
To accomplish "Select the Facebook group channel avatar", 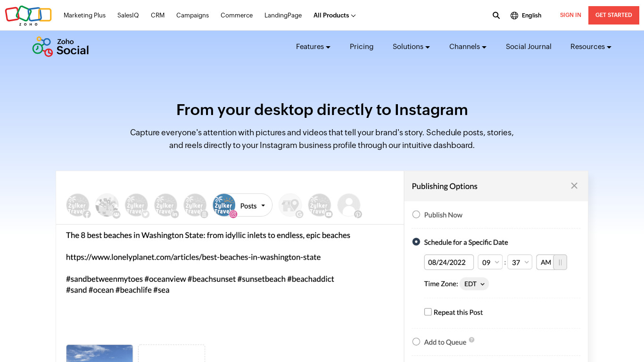I will point(107,206).
